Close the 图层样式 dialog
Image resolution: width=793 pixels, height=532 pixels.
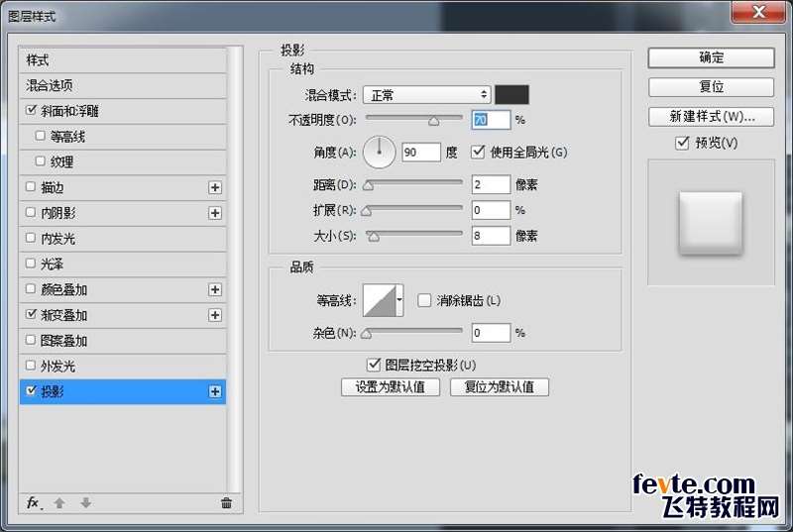click(758, 12)
